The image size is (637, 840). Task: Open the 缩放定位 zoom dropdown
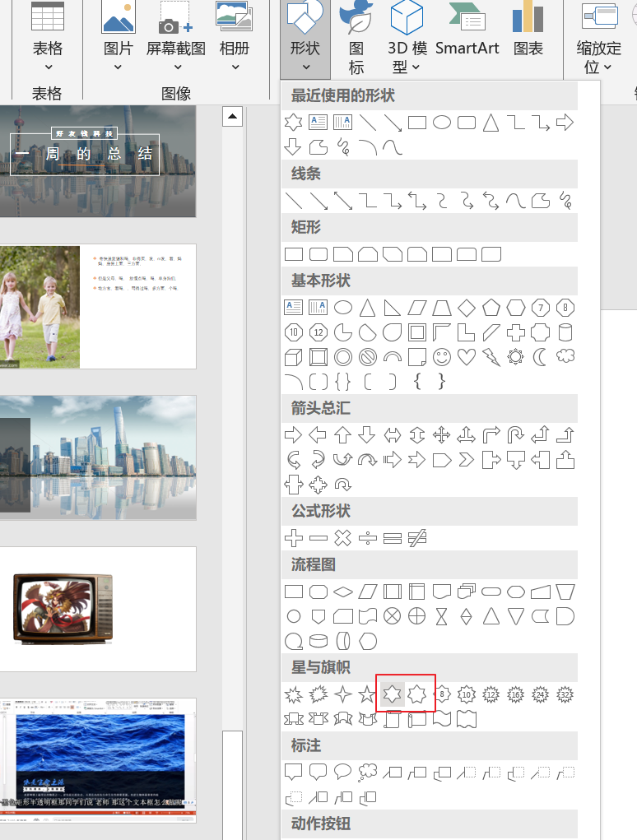(x=598, y=39)
